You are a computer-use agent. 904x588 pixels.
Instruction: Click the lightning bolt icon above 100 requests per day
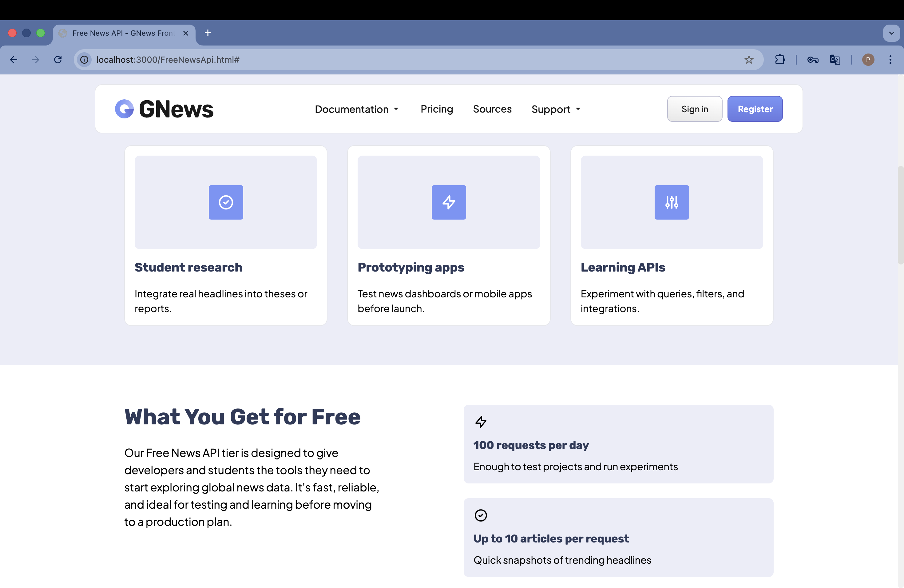coord(481,422)
